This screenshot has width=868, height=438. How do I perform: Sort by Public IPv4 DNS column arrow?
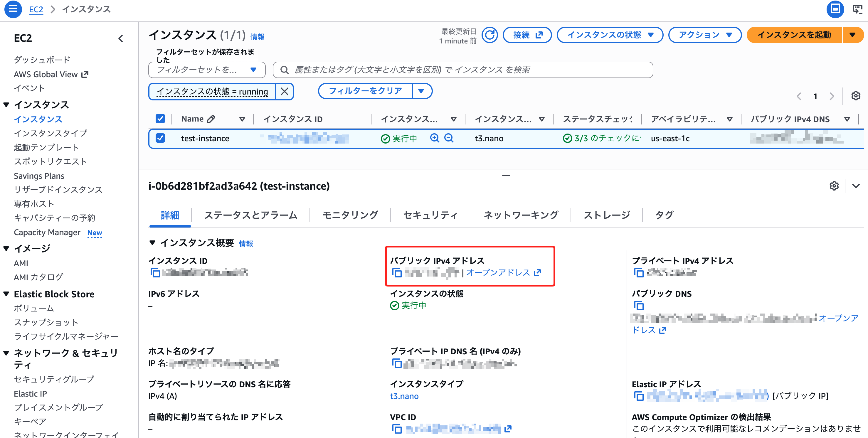(x=847, y=119)
